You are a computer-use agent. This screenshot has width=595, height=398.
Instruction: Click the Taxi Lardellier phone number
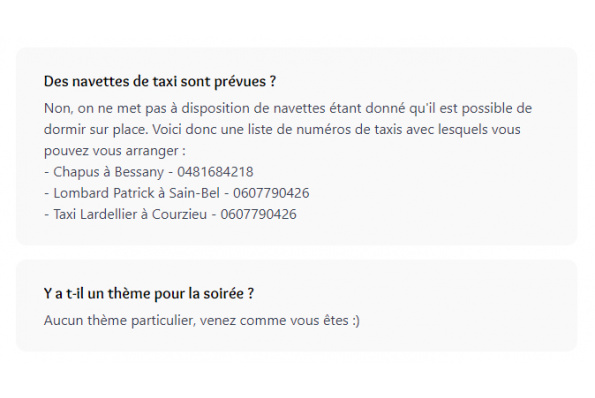(x=258, y=214)
